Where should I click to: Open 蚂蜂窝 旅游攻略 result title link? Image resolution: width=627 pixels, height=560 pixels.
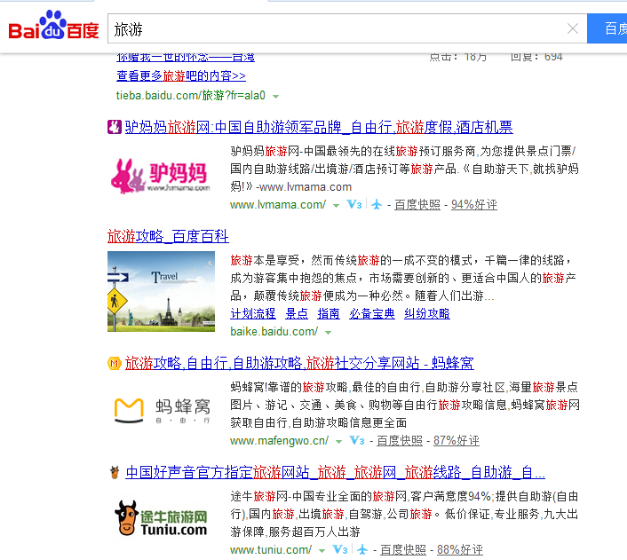tap(299, 363)
